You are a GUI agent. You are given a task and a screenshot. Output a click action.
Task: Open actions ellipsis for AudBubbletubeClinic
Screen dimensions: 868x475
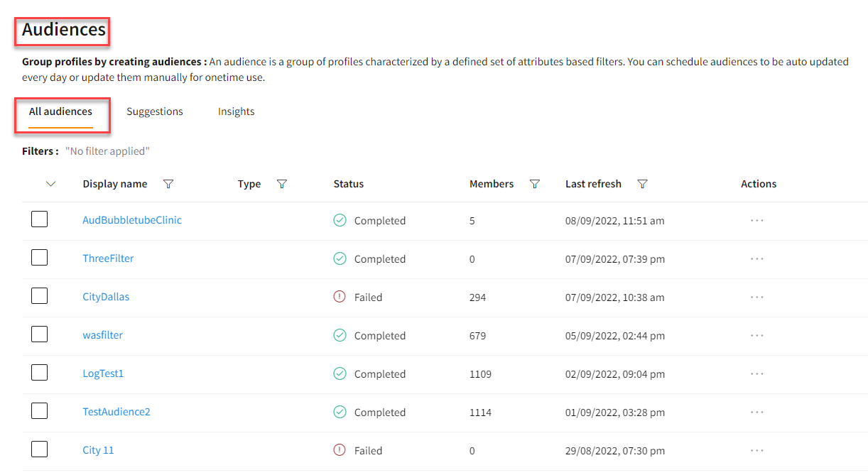(756, 221)
